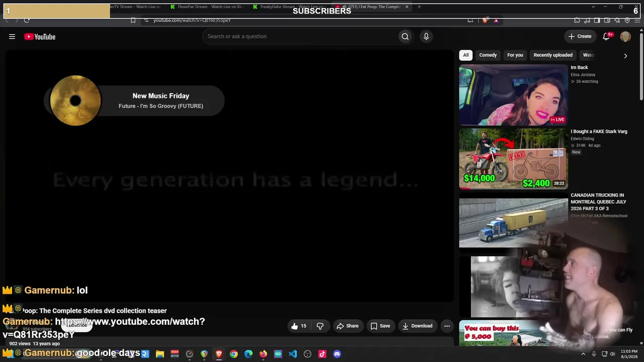
Task: Open TikTok from the taskbar
Action: tap(323, 354)
